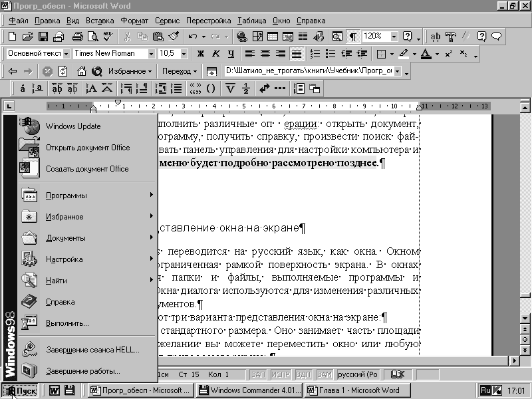Open the web toolbar start page (home)
Screen dimensions: 532x399
(81, 71)
